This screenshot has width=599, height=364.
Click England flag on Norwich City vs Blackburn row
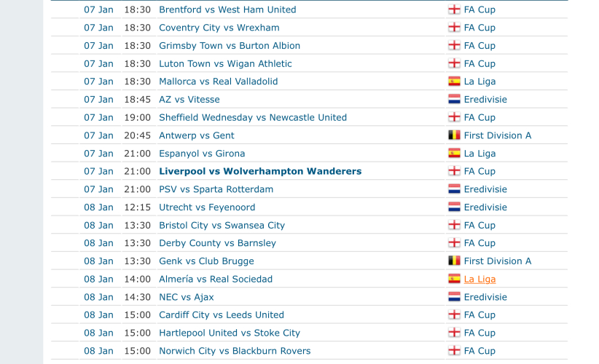[454, 351]
